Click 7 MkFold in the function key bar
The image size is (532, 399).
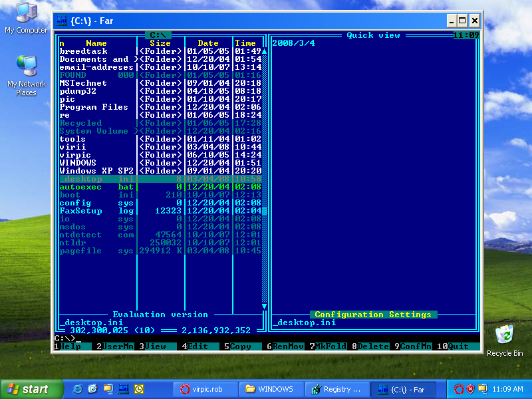(x=328, y=346)
